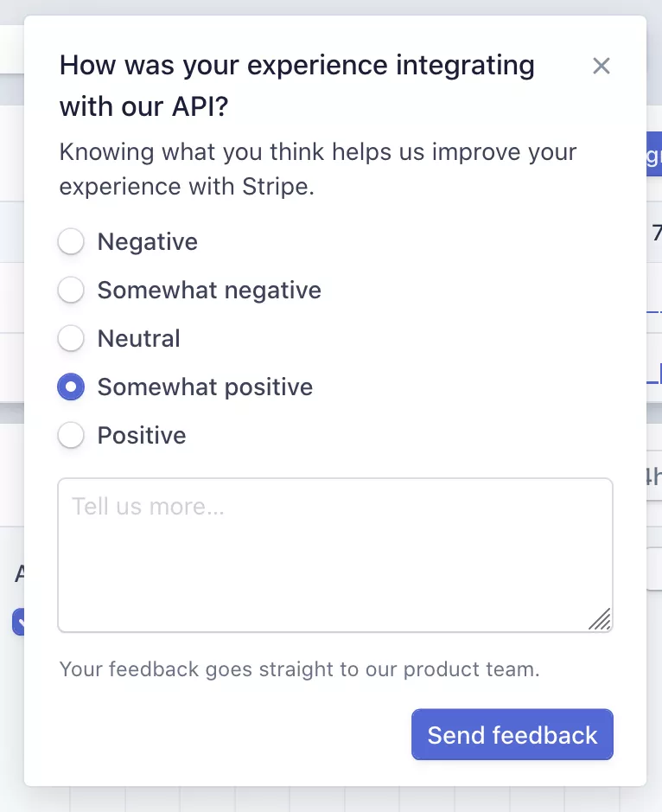Click the already-selected "Somewhat positive" radio
Viewport: 662px width, 812px height.
click(71, 387)
